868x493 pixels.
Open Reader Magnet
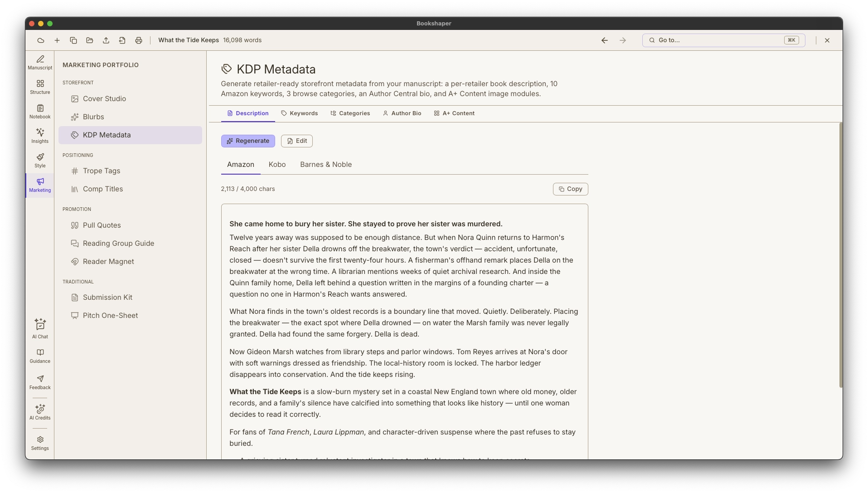pyautogui.click(x=130, y=262)
